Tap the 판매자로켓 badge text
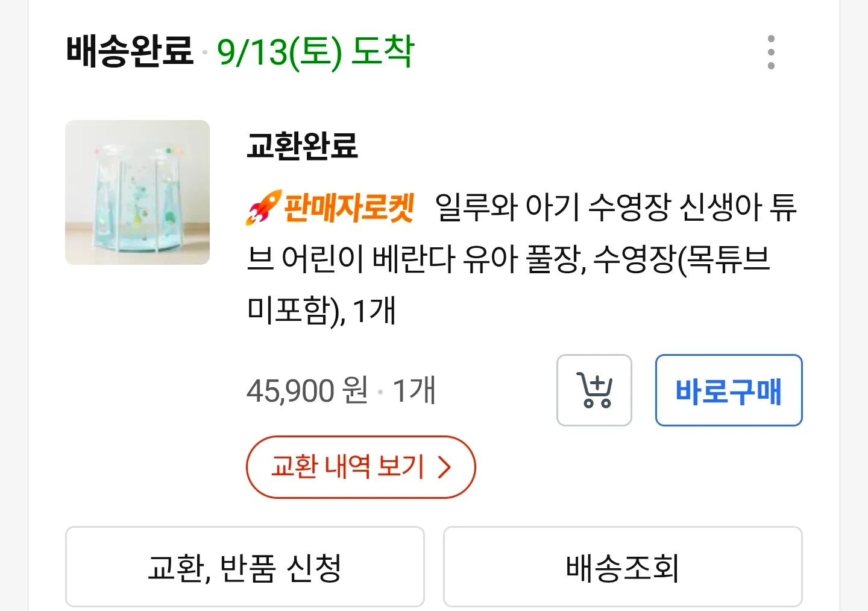 [x=348, y=207]
